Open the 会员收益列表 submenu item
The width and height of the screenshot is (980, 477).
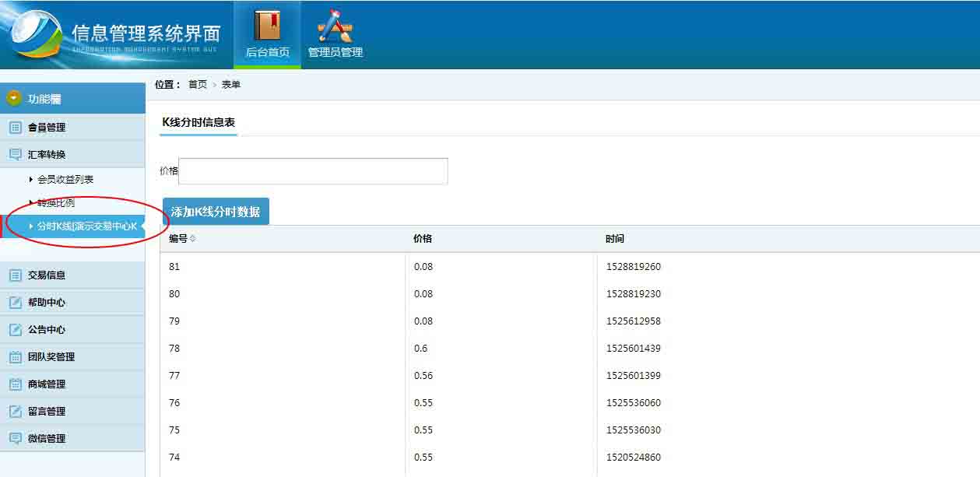(x=65, y=179)
